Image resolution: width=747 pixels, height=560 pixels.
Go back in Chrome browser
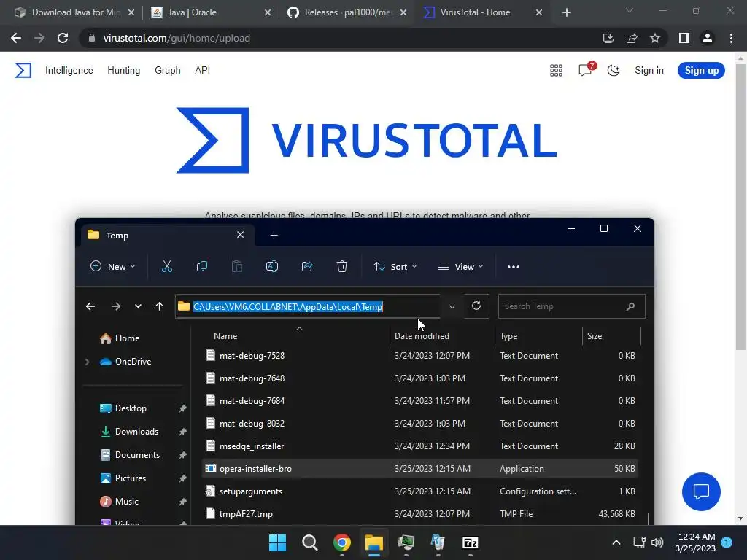16,38
